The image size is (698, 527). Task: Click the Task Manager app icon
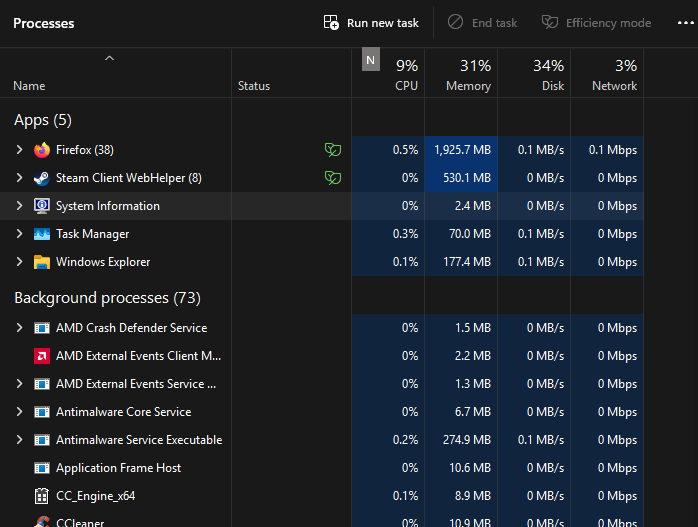[42, 234]
